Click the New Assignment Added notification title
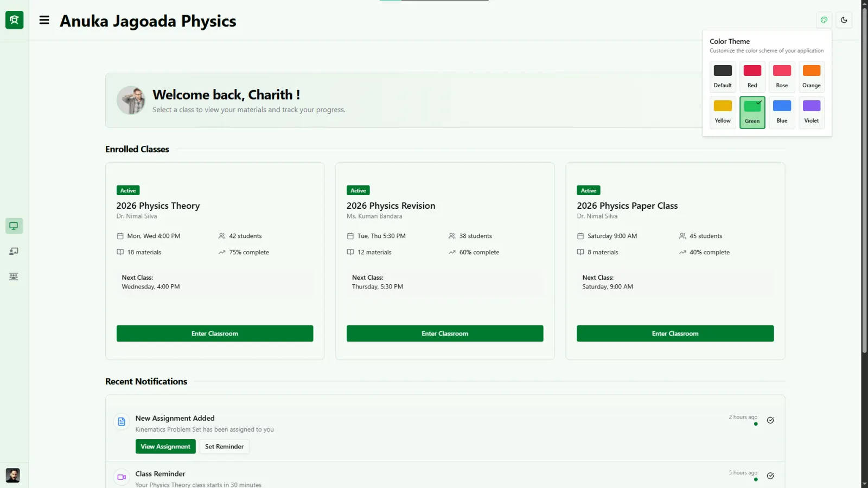This screenshot has height=488, width=868. tap(175, 418)
